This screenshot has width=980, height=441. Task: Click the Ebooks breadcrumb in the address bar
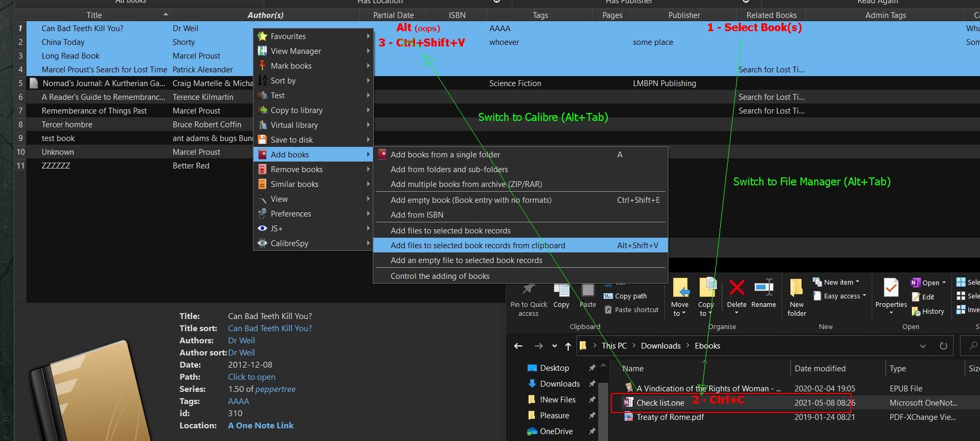(x=708, y=345)
